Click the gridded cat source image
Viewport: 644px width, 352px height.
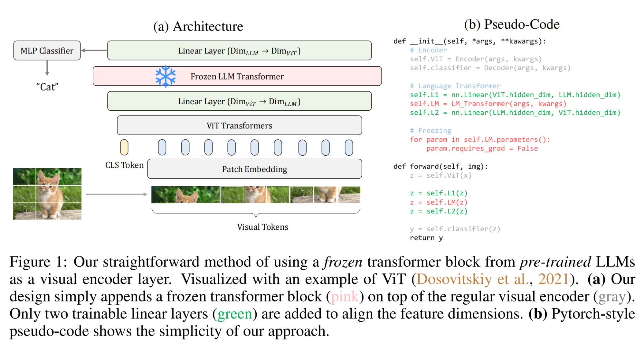pyautogui.click(x=47, y=194)
